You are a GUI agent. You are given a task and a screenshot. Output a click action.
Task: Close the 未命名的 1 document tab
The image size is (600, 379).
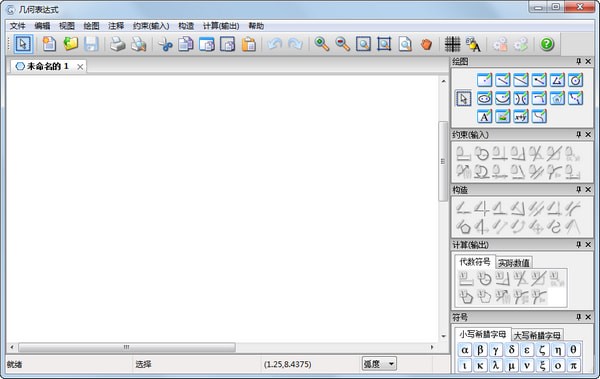[x=80, y=67]
